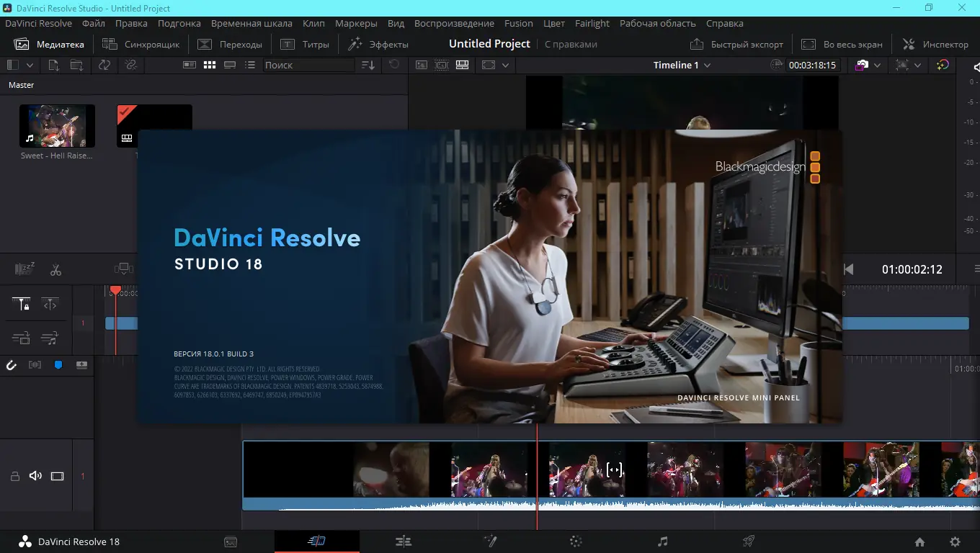Open the Quick Preview camera dropdown arrow
Screen dimensions: 980x553
tap(877, 65)
